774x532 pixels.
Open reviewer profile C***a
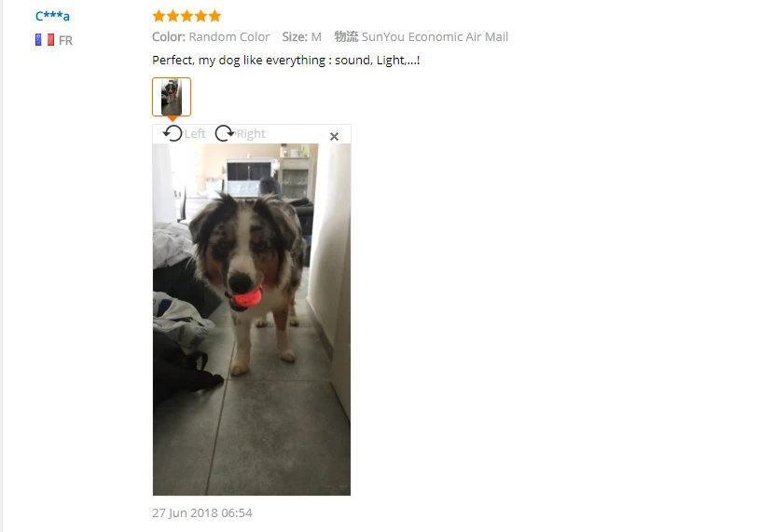(x=52, y=16)
